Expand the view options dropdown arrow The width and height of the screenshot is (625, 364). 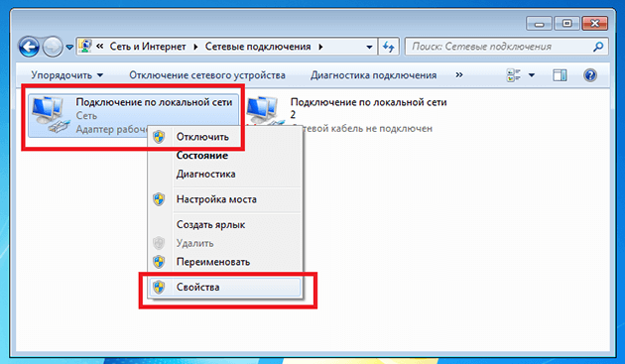[x=532, y=75]
